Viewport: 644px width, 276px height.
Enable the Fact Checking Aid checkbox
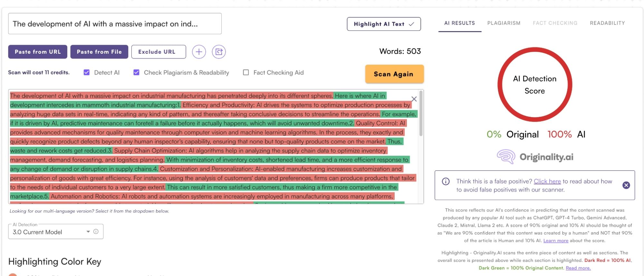point(246,73)
